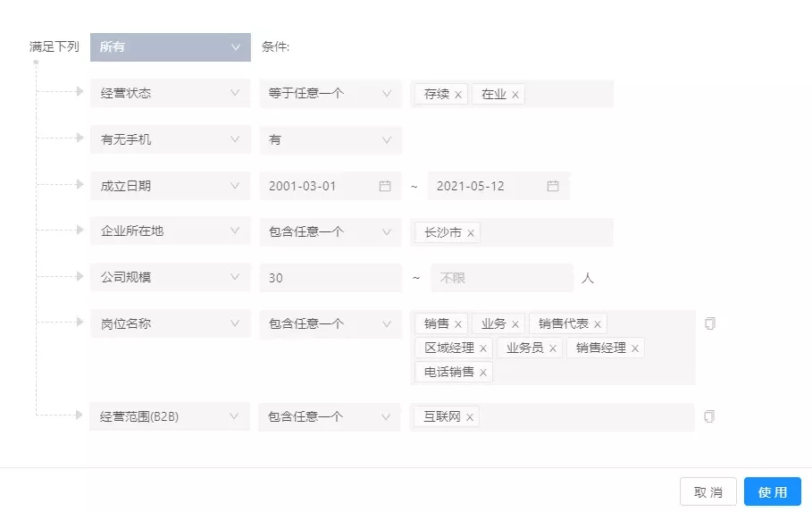
Task: Open the 岗位名称 field dropdown
Action: [171, 323]
